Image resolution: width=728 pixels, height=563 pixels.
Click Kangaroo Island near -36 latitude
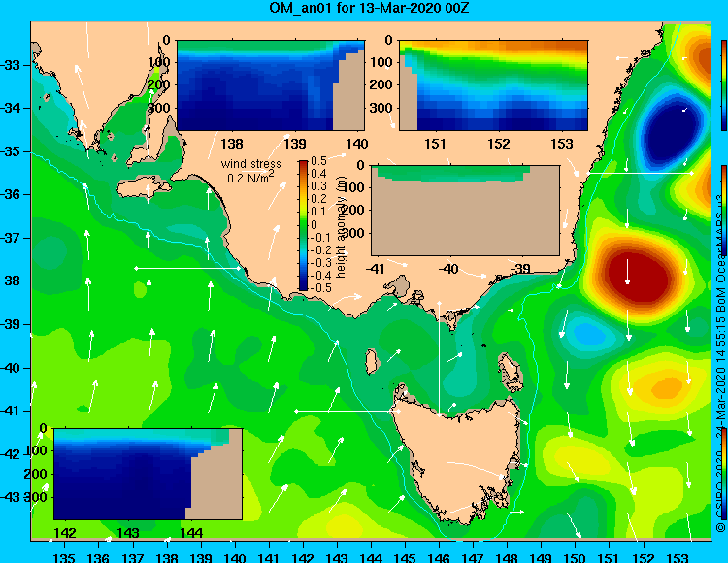coord(144,188)
